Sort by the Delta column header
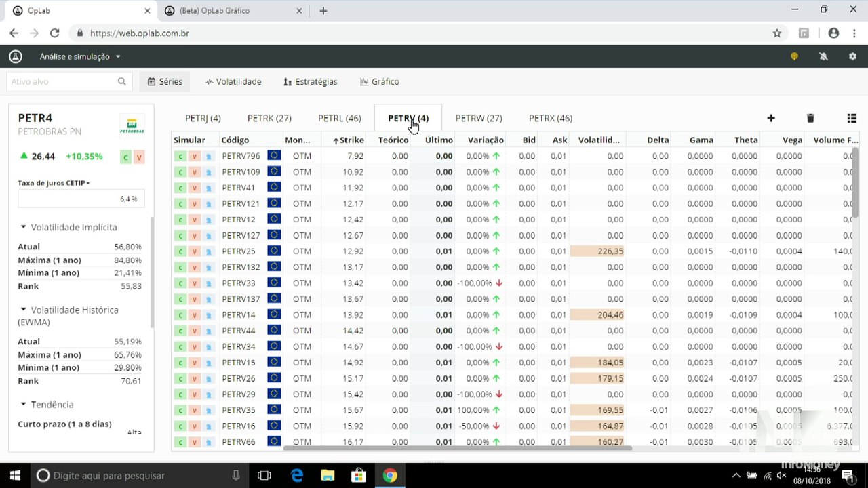 (x=658, y=140)
